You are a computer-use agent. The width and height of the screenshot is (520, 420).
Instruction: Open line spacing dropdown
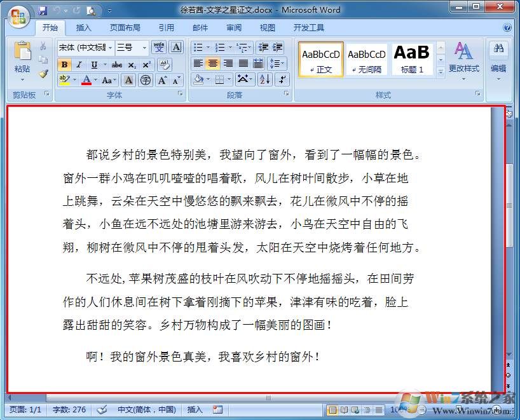[278, 64]
